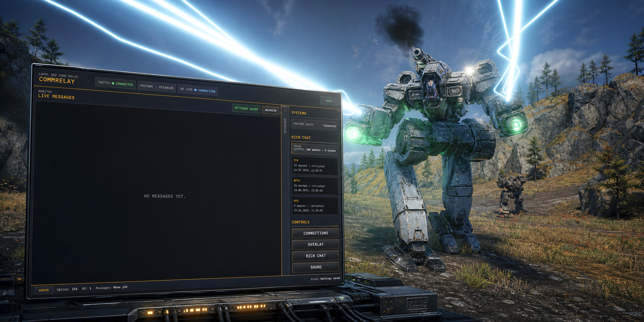Click the Live Messages heading
The width and height of the screenshot is (644, 322).
(56, 97)
